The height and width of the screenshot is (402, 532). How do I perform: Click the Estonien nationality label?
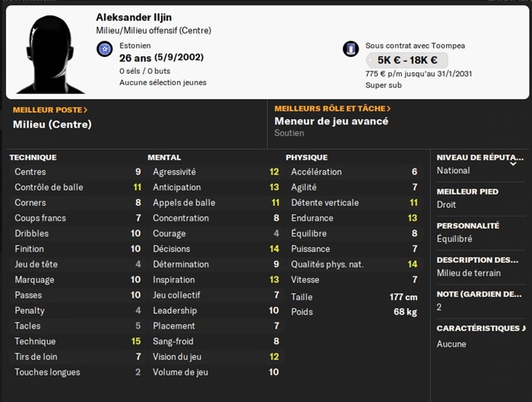(x=136, y=46)
